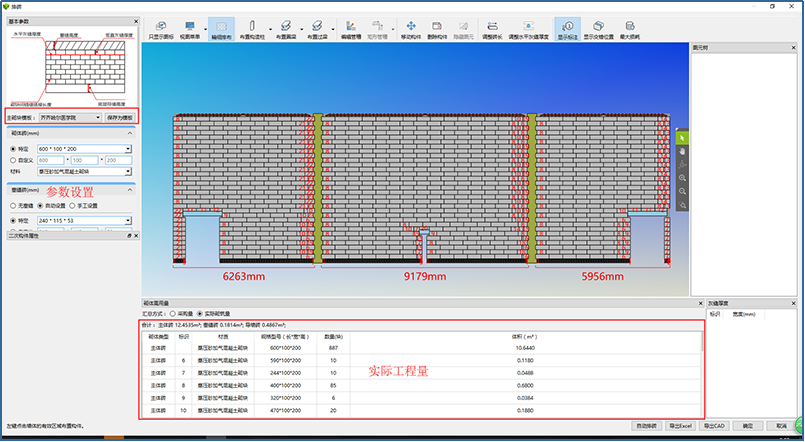Click the 保存为模板 button

[120, 117]
